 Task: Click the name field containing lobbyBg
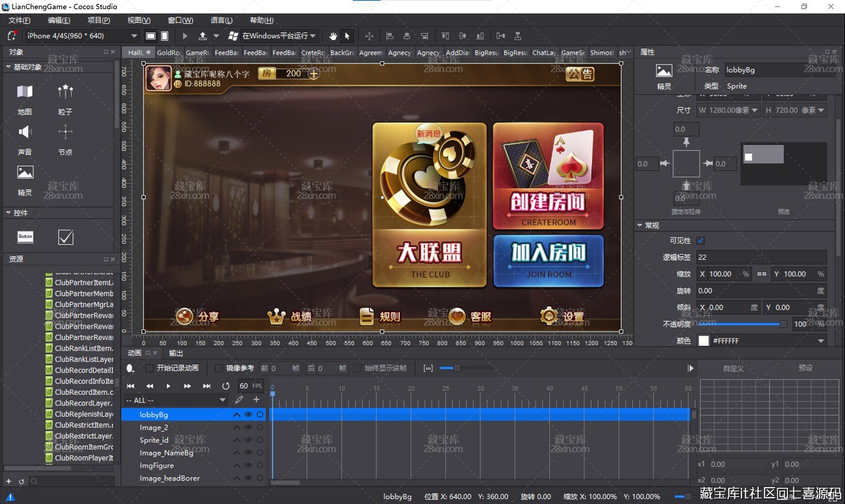tap(764, 70)
